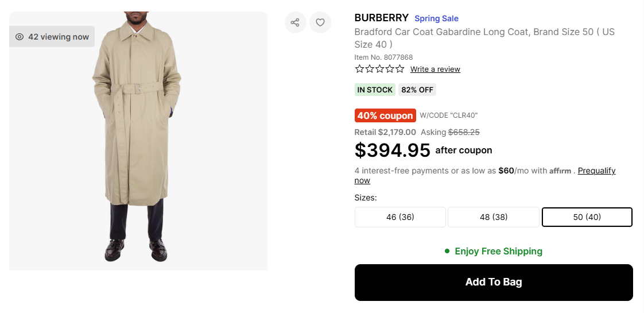Open the Burberry coat product image
Image resolution: width=644 pixels, height=313 pixels.
[138, 141]
